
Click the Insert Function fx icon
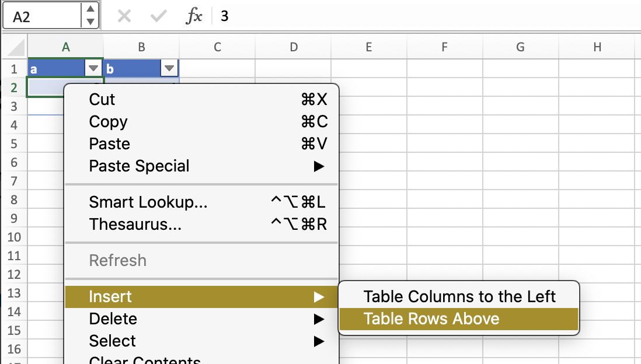193,16
